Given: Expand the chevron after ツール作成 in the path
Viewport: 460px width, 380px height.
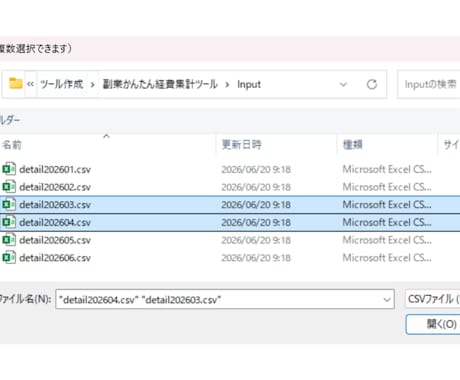Looking at the screenshot, I should pyautogui.click(x=92, y=85).
